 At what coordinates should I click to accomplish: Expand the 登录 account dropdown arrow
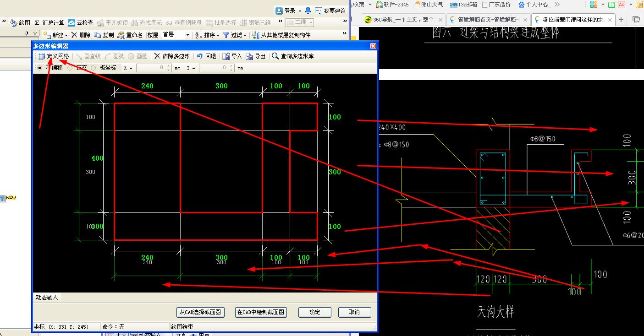pos(300,11)
